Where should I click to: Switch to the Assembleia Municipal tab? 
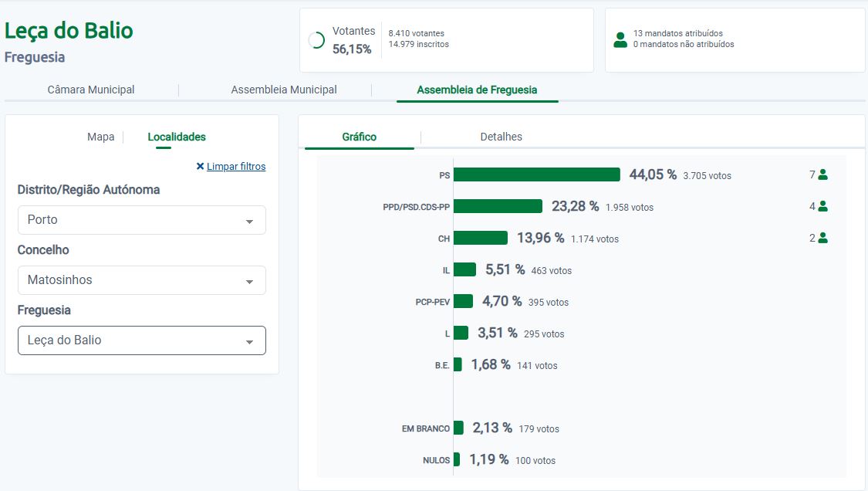(284, 90)
